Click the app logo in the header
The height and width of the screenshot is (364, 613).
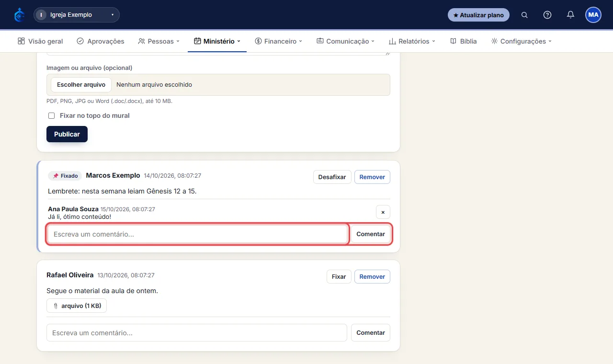click(19, 15)
